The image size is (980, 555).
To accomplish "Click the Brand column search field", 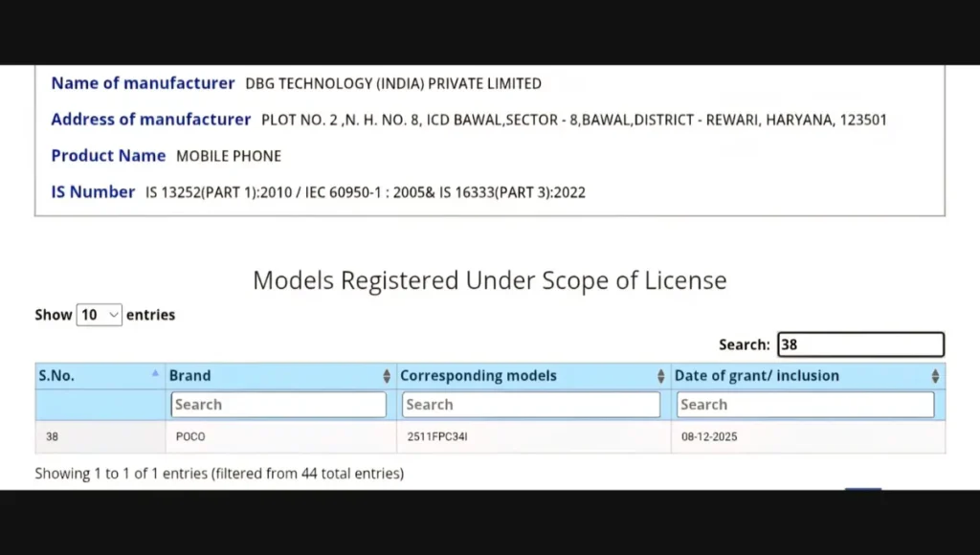I will (278, 405).
